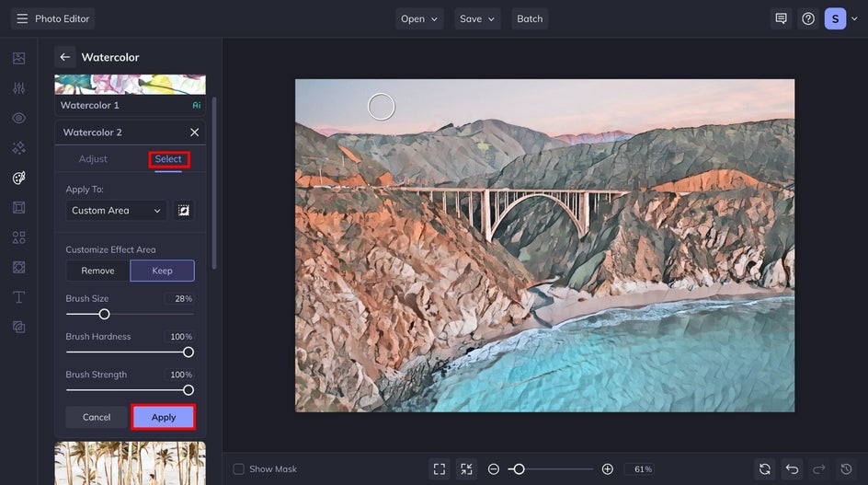Select the Text tool icon
The height and width of the screenshot is (485, 868).
point(18,297)
